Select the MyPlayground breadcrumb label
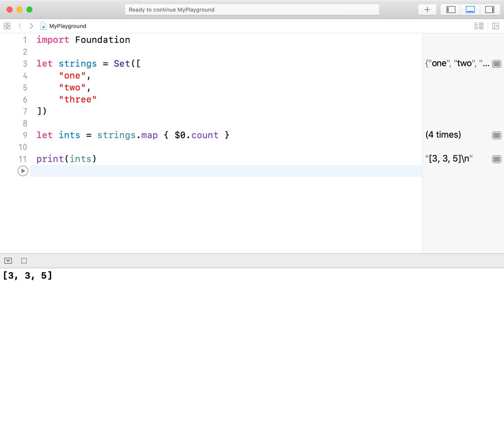504x422 pixels. (x=67, y=26)
